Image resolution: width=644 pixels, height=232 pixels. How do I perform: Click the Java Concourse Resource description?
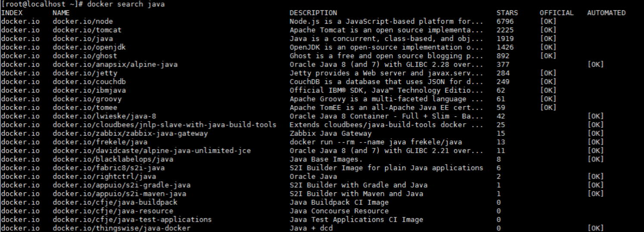click(x=339, y=211)
